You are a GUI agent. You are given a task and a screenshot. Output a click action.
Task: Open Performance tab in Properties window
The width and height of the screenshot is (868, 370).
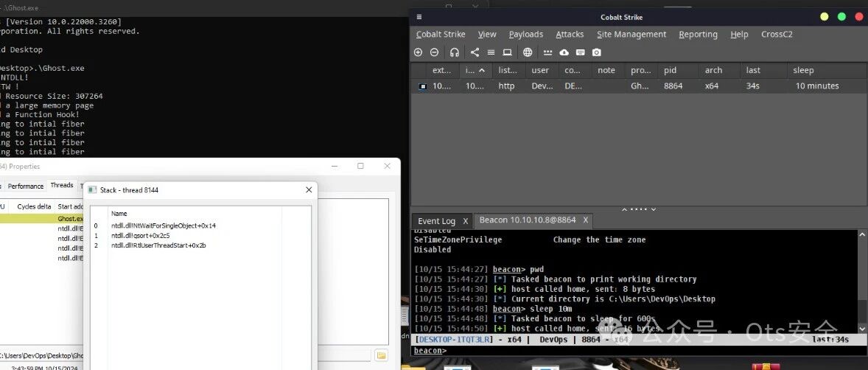(26, 186)
